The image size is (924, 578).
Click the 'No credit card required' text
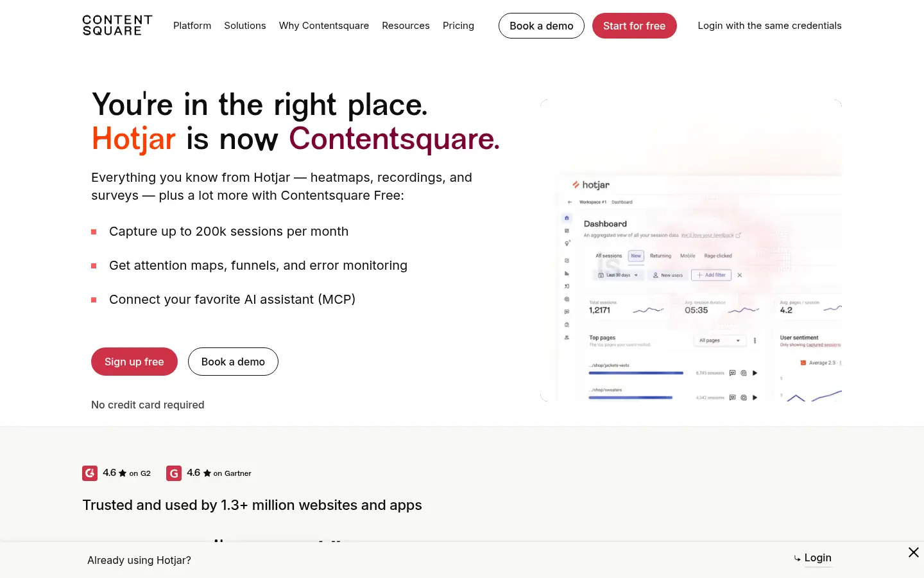pyautogui.click(x=148, y=405)
